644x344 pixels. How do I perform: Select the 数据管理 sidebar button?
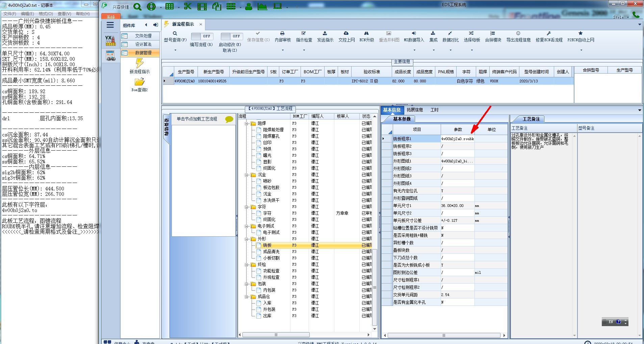140,53
